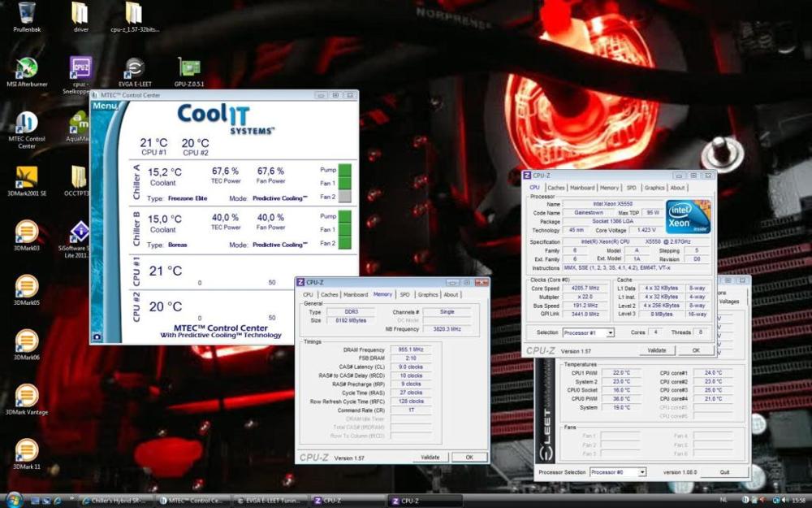Select the highlighted Memory tab in front CPU-Z
This screenshot has width=812, height=508.
(x=382, y=294)
